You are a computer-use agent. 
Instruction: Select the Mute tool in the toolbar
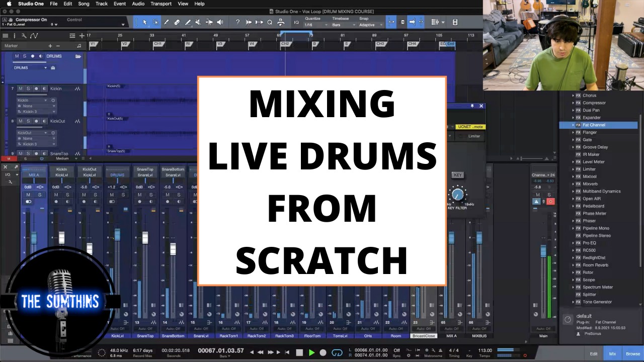198,22
